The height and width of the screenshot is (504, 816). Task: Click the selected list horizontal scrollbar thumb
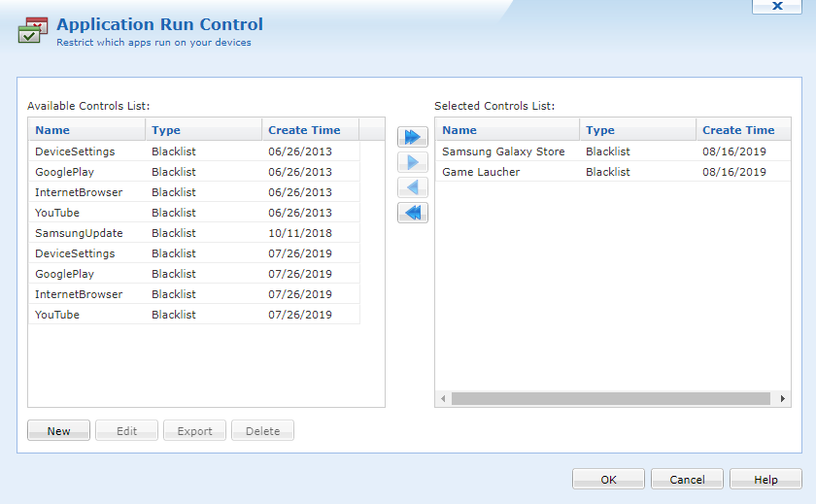(x=610, y=398)
